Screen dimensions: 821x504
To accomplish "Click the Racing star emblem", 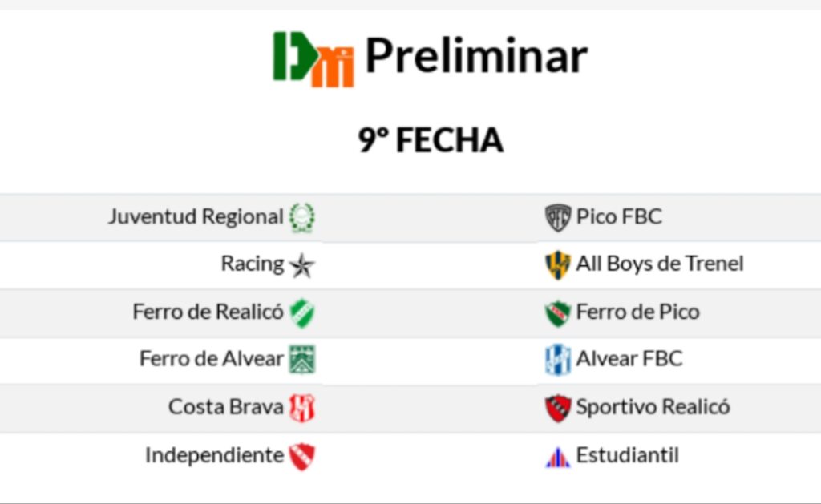I will 302,265.
